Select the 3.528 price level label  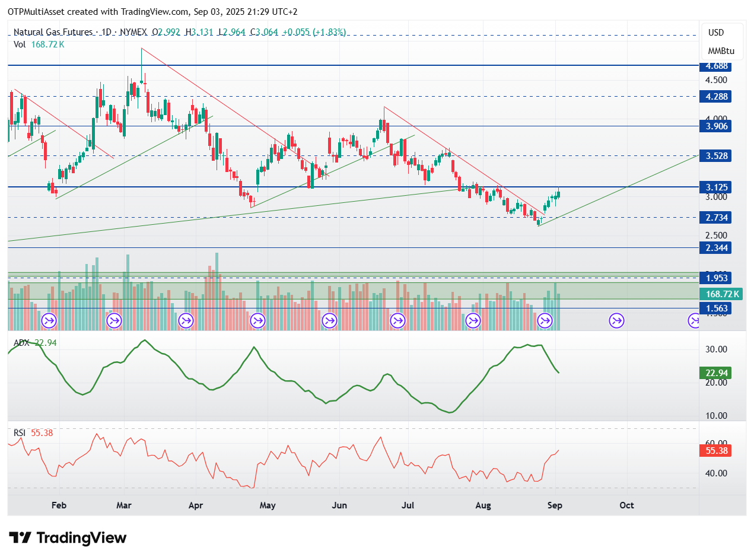pos(715,156)
